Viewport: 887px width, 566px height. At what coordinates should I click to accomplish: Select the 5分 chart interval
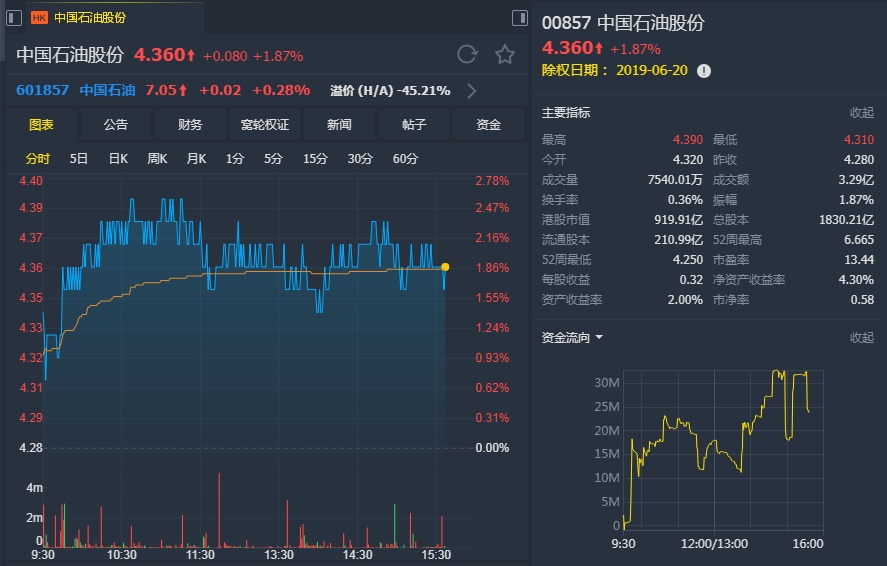(x=273, y=159)
